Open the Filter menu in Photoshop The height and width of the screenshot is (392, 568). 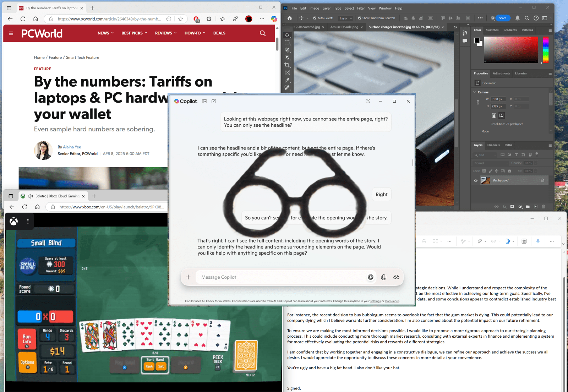[x=361, y=8]
